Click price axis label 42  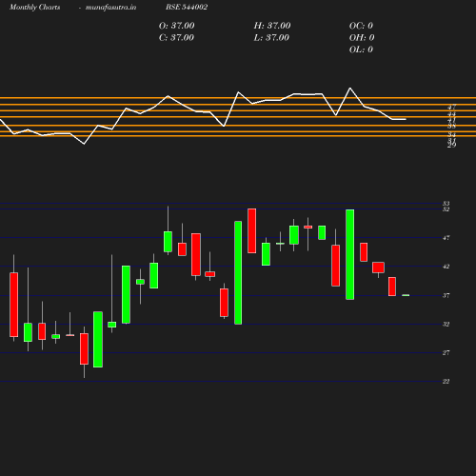(446, 267)
